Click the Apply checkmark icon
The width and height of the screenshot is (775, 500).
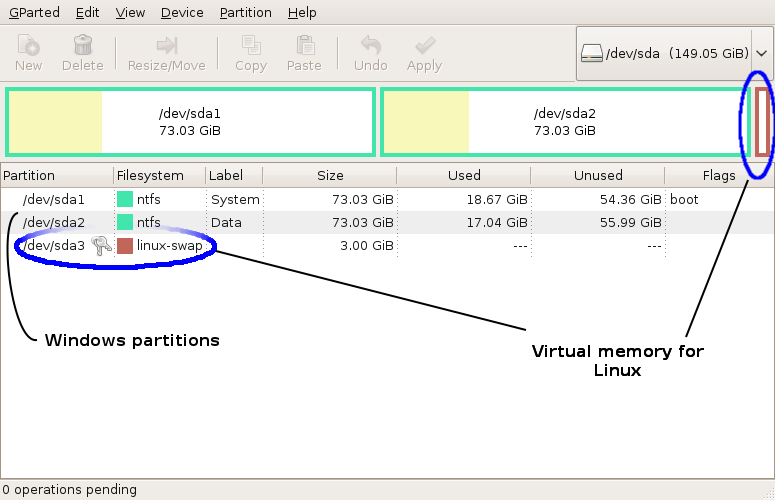pyautogui.click(x=424, y=46)
